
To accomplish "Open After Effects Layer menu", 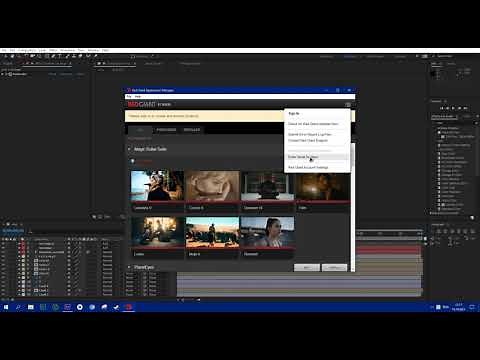I will pyautogui.click(x=42, y=50).
